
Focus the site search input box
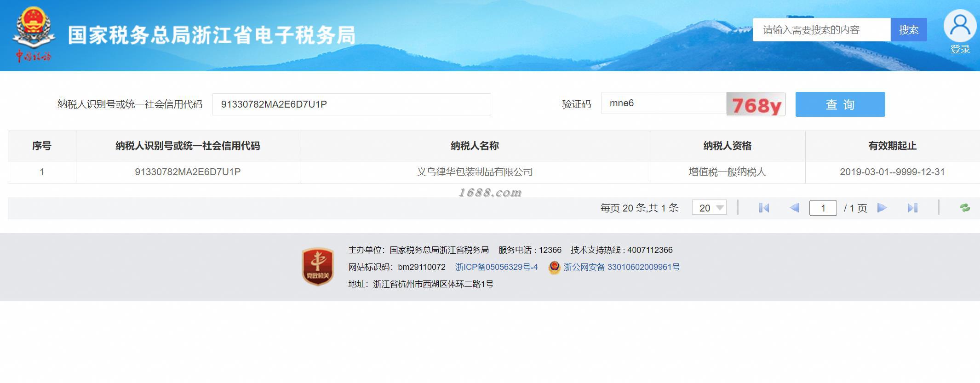click(x=822, y=30)
